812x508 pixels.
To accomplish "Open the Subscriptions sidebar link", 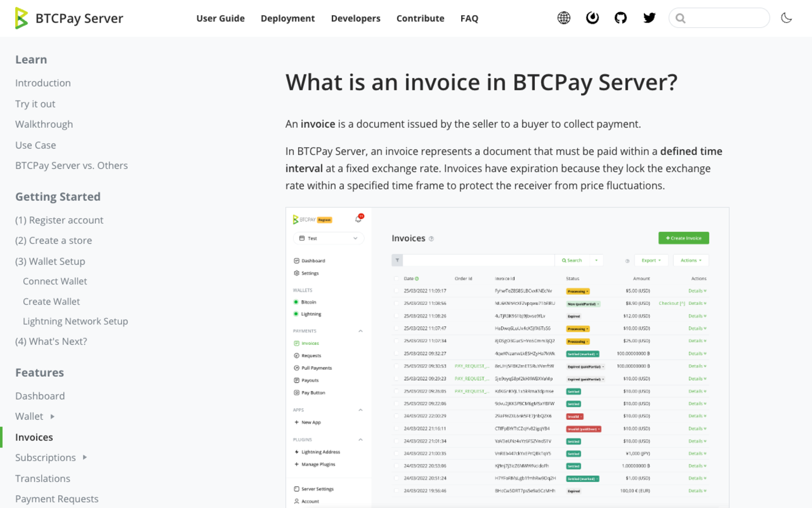I will point(45,457).
